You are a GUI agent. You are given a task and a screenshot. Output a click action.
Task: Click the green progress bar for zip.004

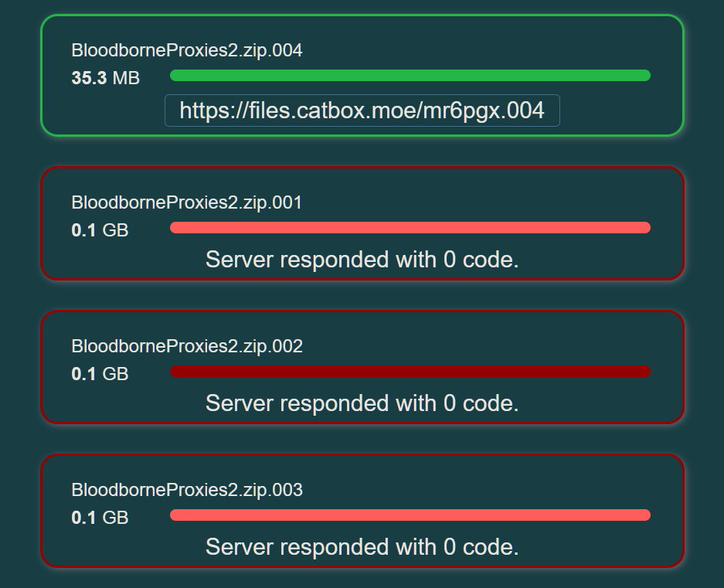[410, 75]
